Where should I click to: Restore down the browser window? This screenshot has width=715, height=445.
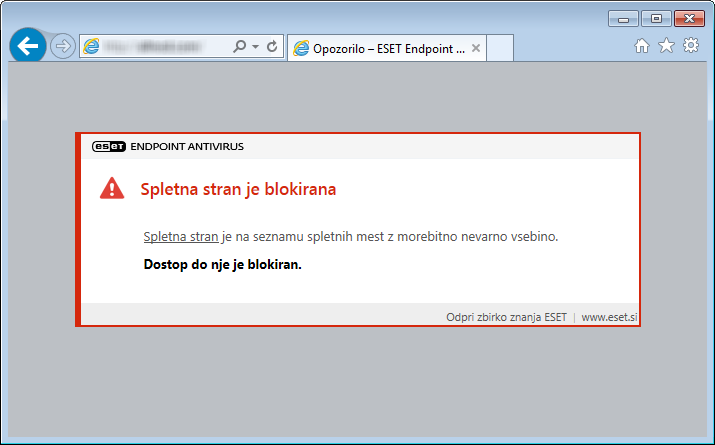click(x=656, y=19)
